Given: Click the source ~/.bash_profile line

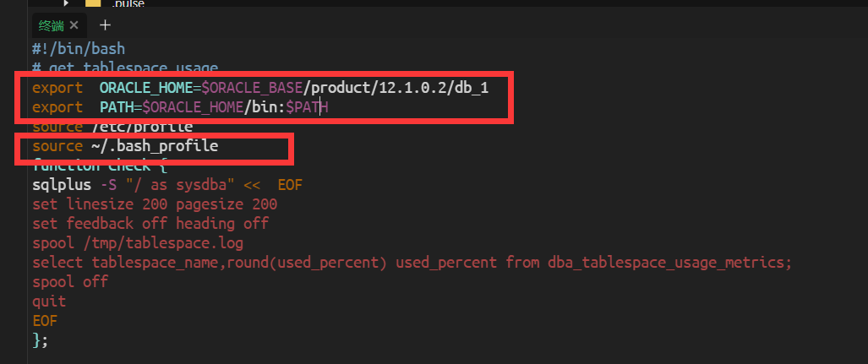Looking at the screenshot, I should pos(125,146).
